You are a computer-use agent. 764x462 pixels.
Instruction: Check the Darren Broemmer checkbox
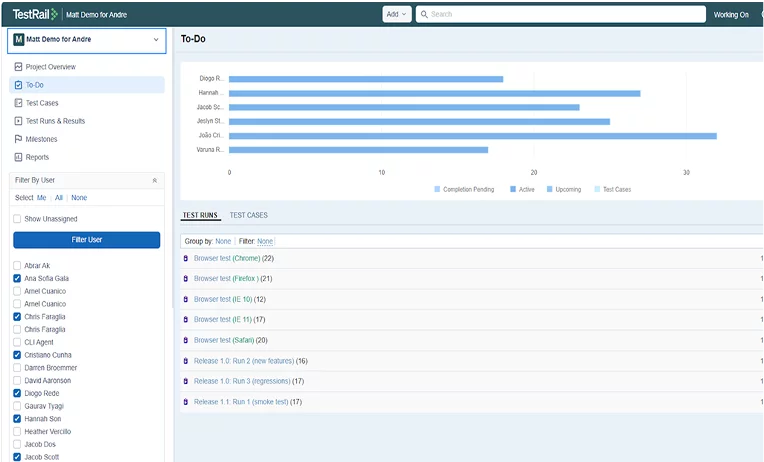tap(17, 368)
